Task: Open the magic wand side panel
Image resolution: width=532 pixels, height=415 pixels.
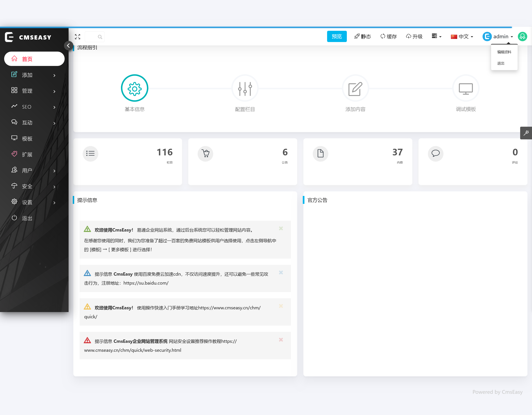Action: tap(526, 133)
